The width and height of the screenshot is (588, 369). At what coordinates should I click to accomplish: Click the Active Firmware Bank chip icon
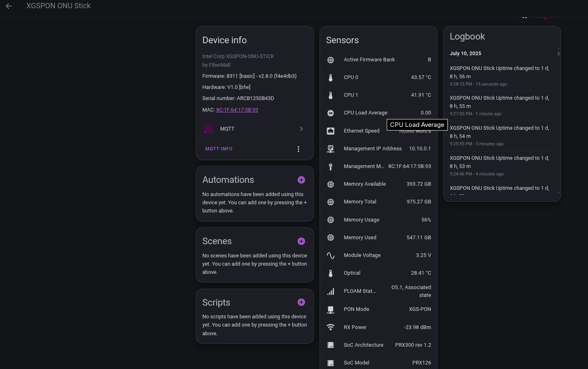coord(331,60)
